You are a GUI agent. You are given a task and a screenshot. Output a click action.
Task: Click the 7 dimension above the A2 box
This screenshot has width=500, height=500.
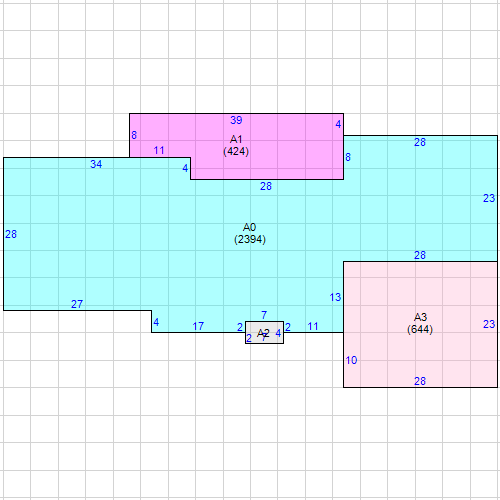[x=264, y=315]
